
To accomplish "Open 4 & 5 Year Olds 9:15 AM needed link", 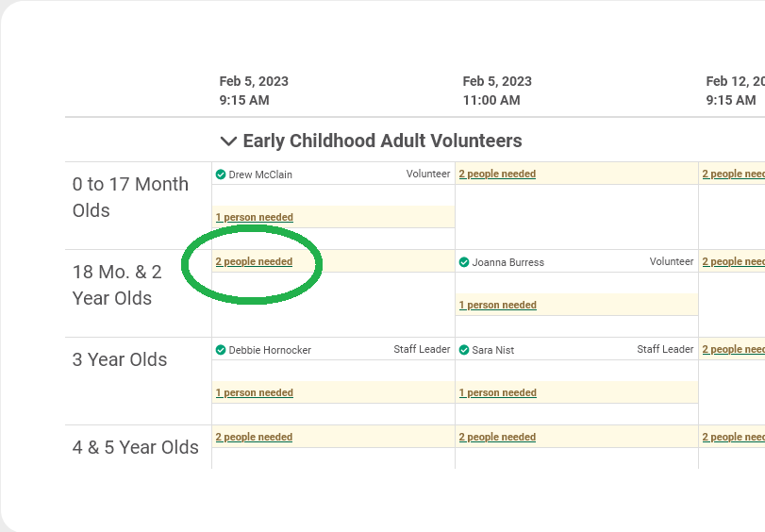I will pos(254,438).
